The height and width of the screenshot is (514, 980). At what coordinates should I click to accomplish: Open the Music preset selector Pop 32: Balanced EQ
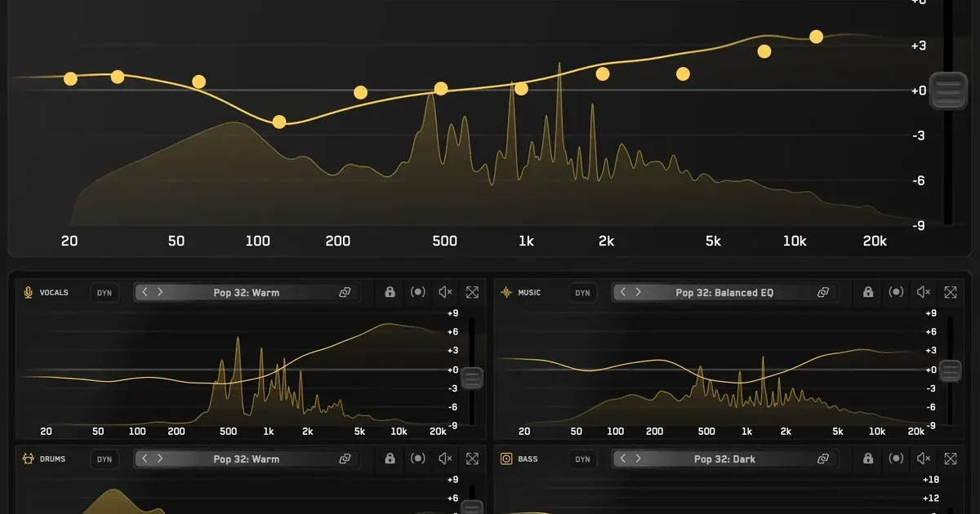724,292
